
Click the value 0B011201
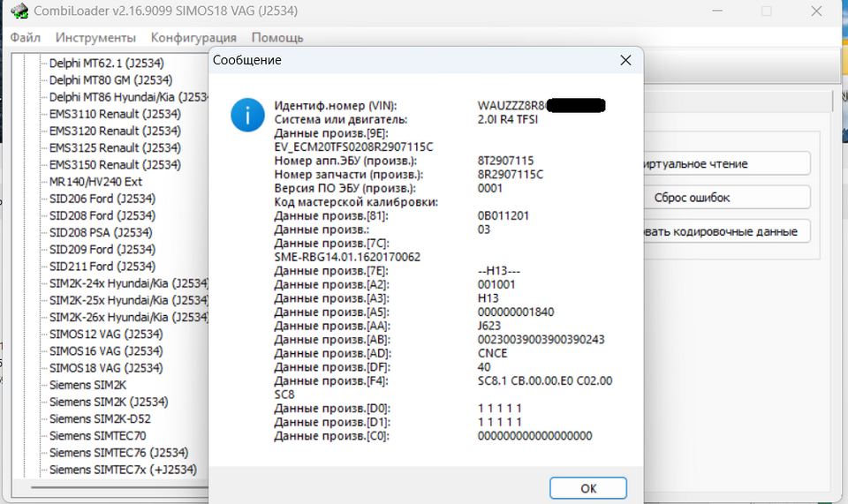point(503,215)
